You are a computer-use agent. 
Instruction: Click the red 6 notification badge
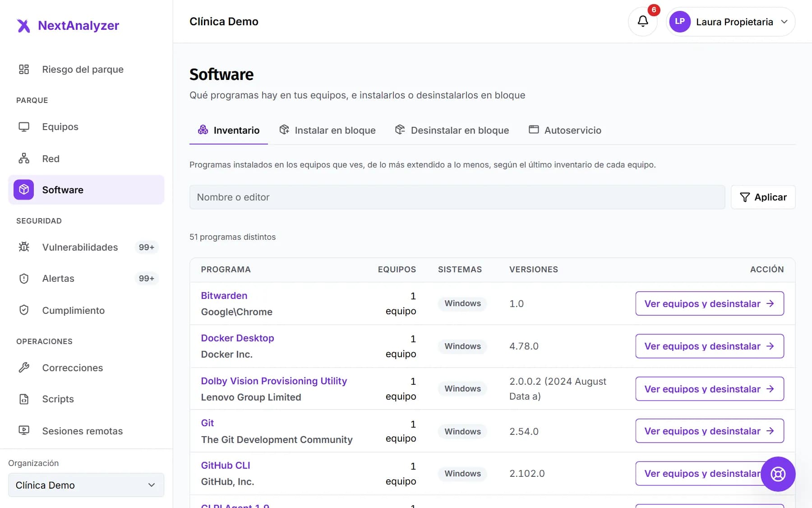(654, 10)
